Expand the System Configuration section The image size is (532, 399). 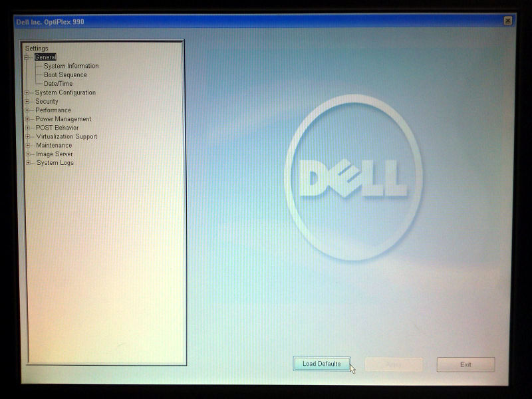click(28, 92)
